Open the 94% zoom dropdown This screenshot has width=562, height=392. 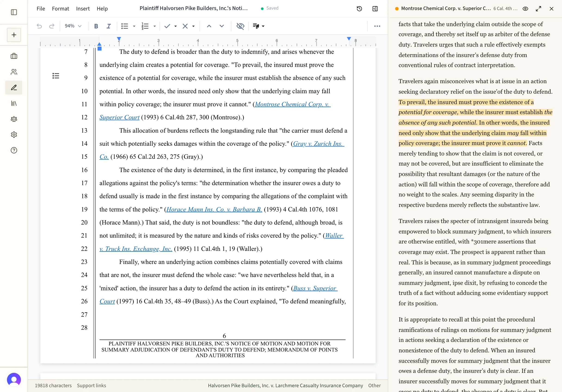pos(73,26)
